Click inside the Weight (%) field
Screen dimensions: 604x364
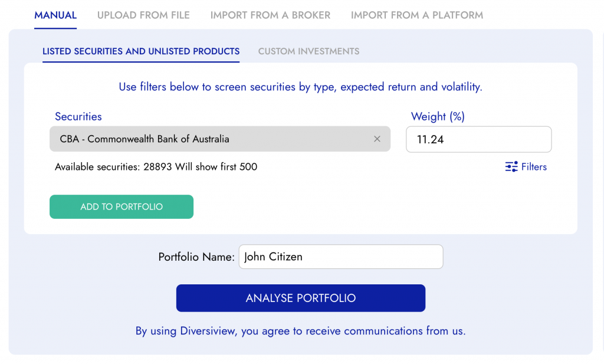click(x=478, y=139)
